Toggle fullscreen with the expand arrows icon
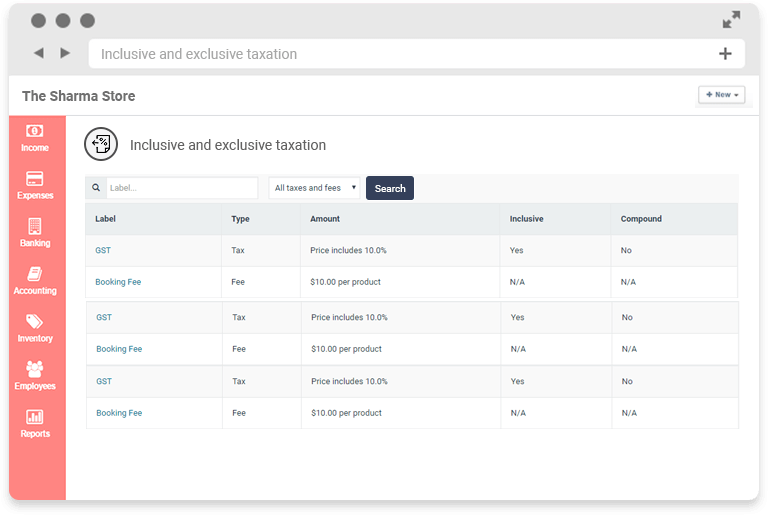The height and width of the screenshot is (515, 773). tap(732, 20)
